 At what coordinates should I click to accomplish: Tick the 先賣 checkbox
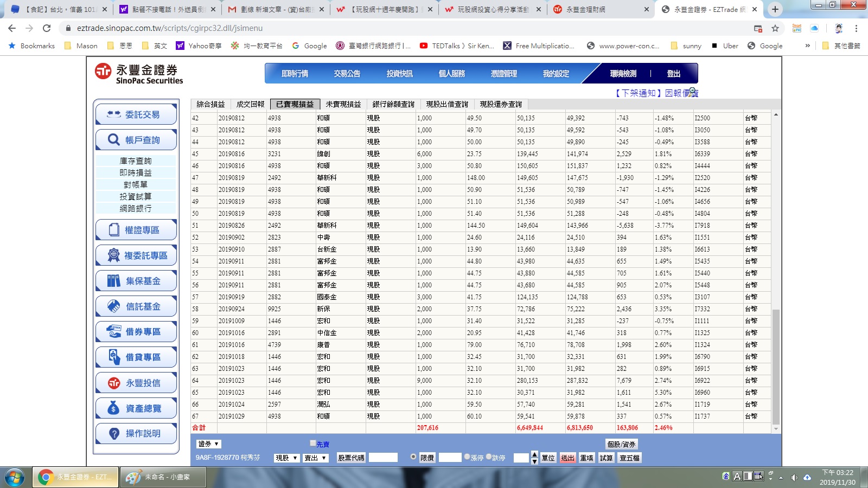click(312, 443)
